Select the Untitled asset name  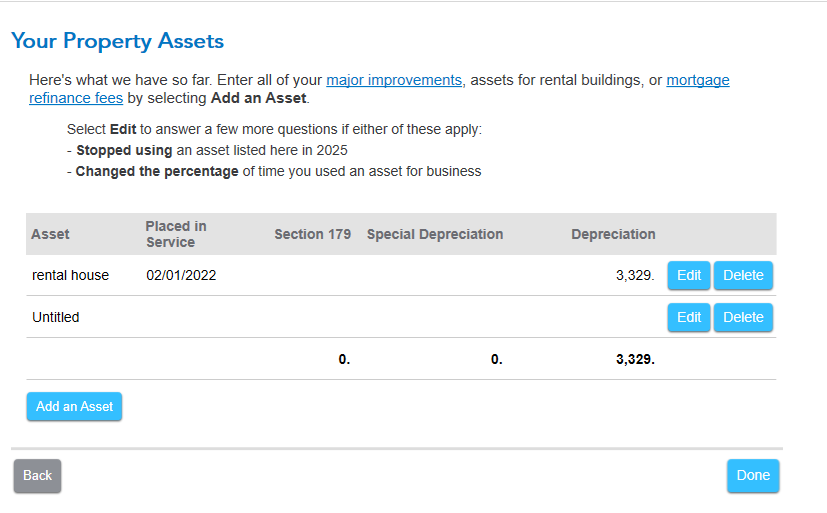(x=55, y=318)
